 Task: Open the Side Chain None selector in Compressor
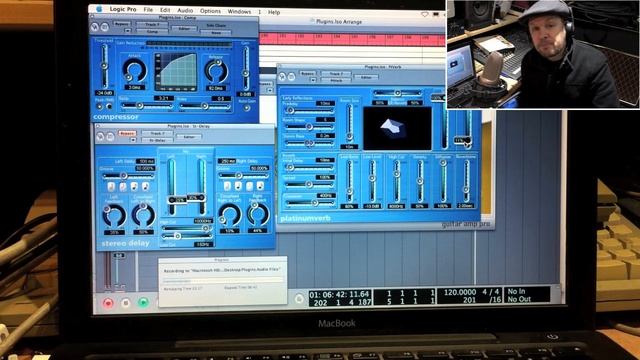click(216, 33)
